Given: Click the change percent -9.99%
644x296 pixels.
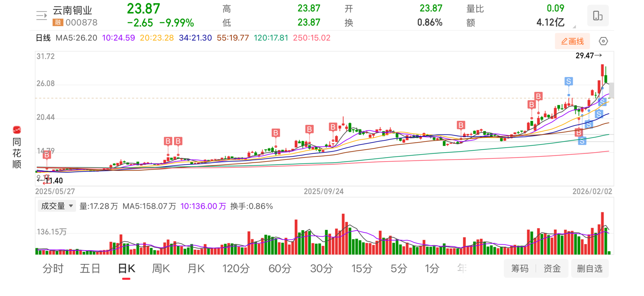Looking at the screenshot, I should (x=177, y=23).
